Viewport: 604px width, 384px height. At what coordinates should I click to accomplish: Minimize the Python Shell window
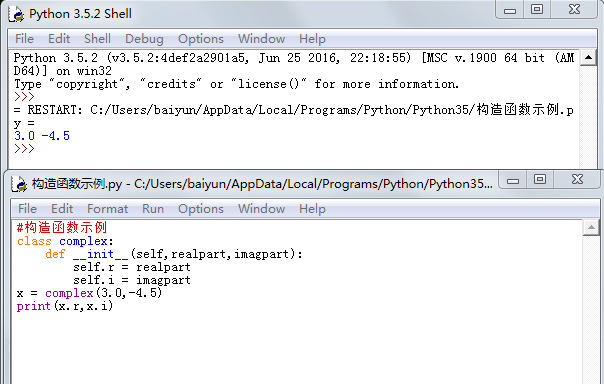(x=510, y=10)
